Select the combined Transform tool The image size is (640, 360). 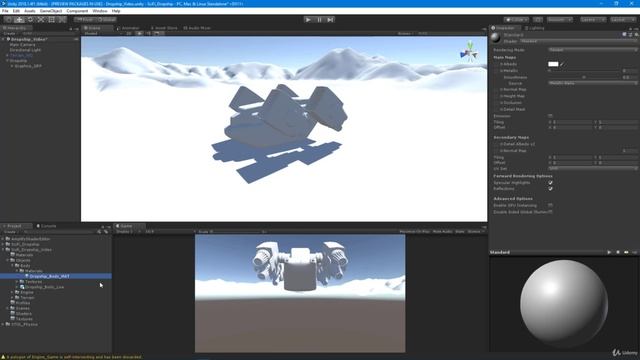point(62,20)
